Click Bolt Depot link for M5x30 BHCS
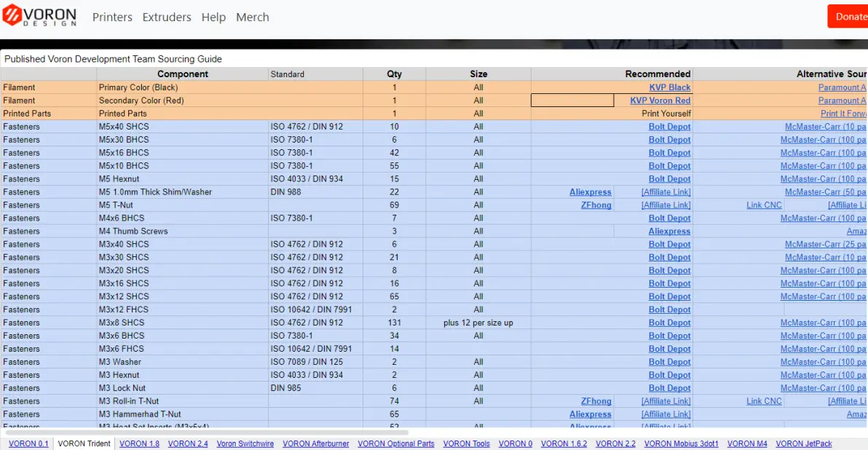Viewport: 868px width, 450px height. tap(669, 140)
